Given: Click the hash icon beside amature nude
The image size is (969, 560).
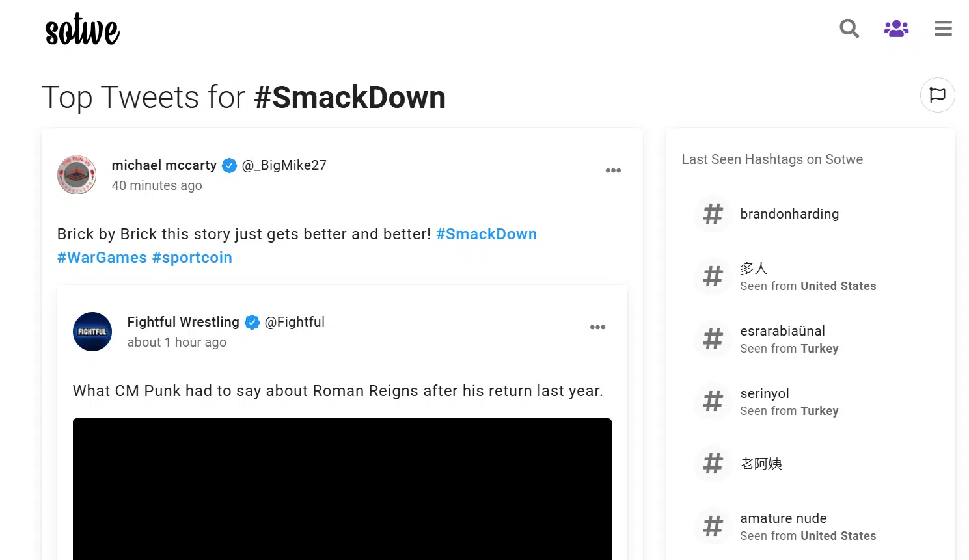Looking at the screenshot, I should pyautogui.click(x=713, y=526).
